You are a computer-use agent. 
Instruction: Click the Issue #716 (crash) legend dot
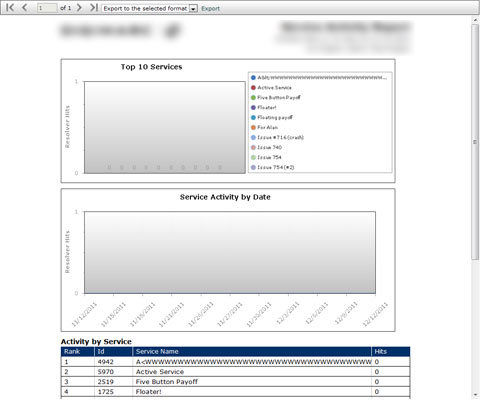(x=253, y=137)
